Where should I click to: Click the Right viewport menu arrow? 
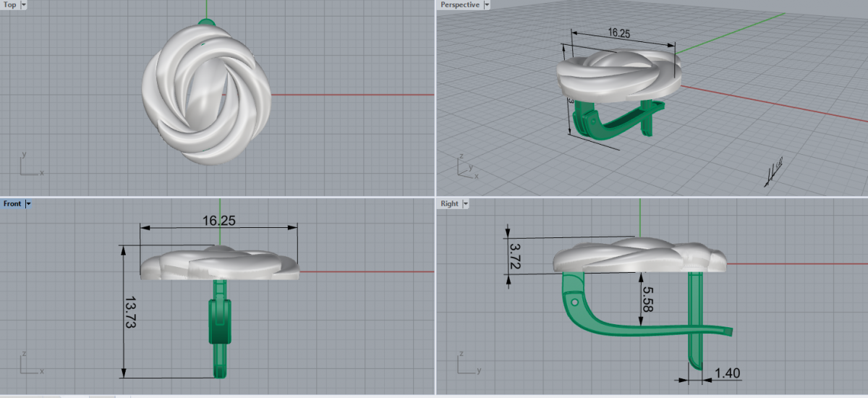[466, 204]
